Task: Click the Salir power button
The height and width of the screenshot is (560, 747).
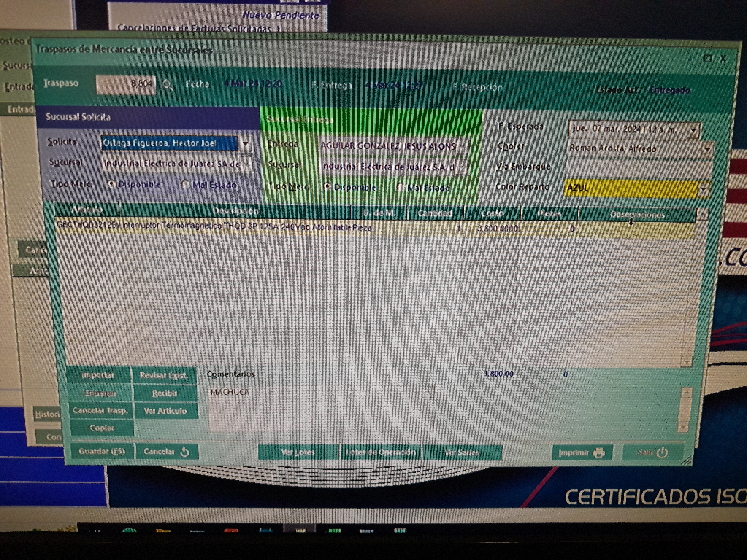Action: [x=653, y=453]
